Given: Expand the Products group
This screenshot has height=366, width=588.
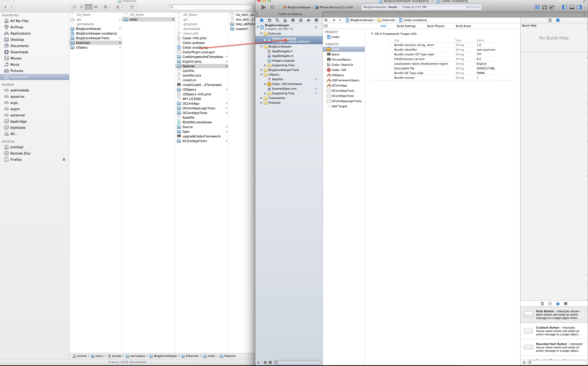Looking at the screenshot, I should [261, 103].
